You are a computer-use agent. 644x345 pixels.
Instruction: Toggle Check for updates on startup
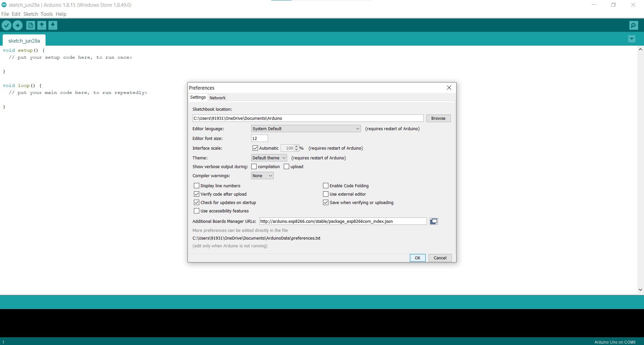(x=197, y=202)
